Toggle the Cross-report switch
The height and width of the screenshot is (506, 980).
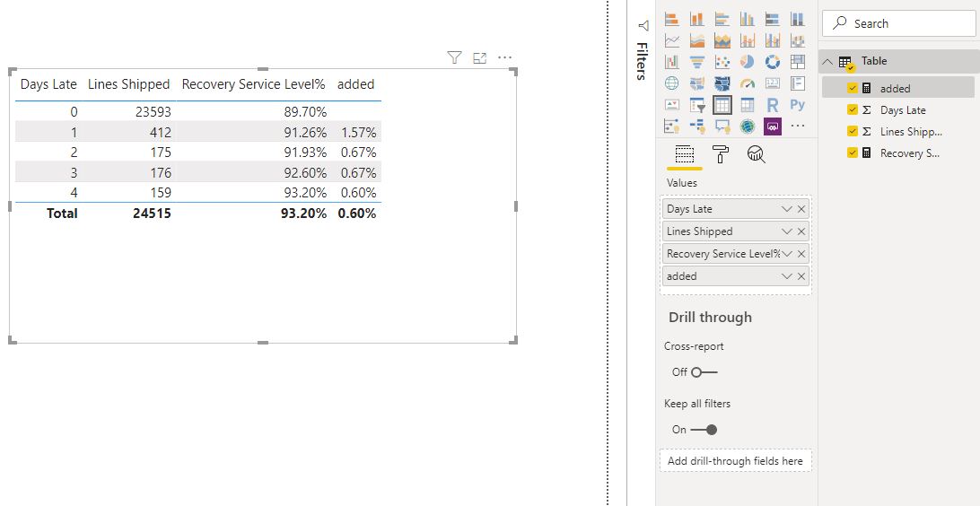tap(704, 371)
